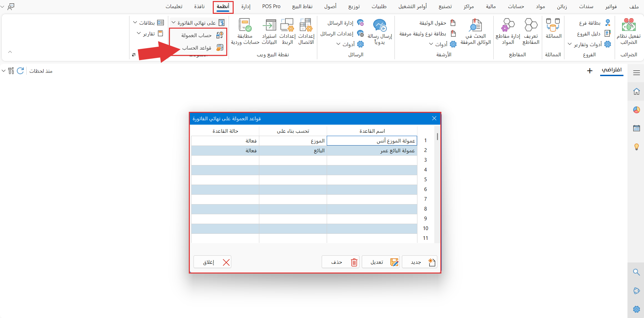
Task: Click حساب العمولة commission calculation
Action: click(x=202, y=35)
